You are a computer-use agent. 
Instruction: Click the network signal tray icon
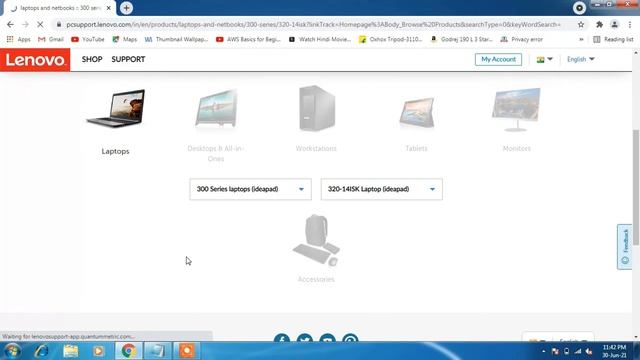pos(578,351)
